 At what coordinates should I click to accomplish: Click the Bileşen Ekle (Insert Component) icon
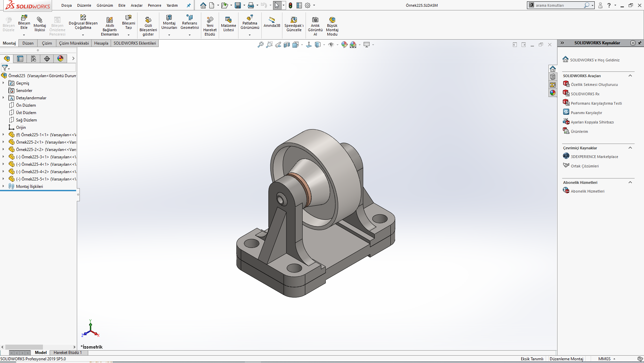tap(24, 18)
